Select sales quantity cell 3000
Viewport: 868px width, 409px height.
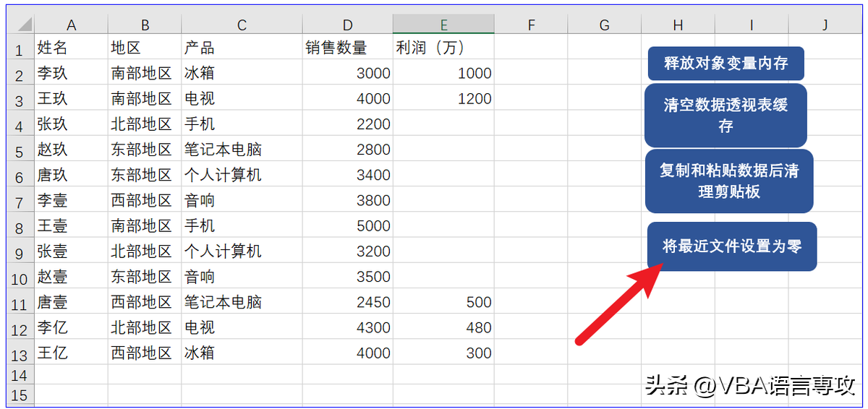pos(348,73)
